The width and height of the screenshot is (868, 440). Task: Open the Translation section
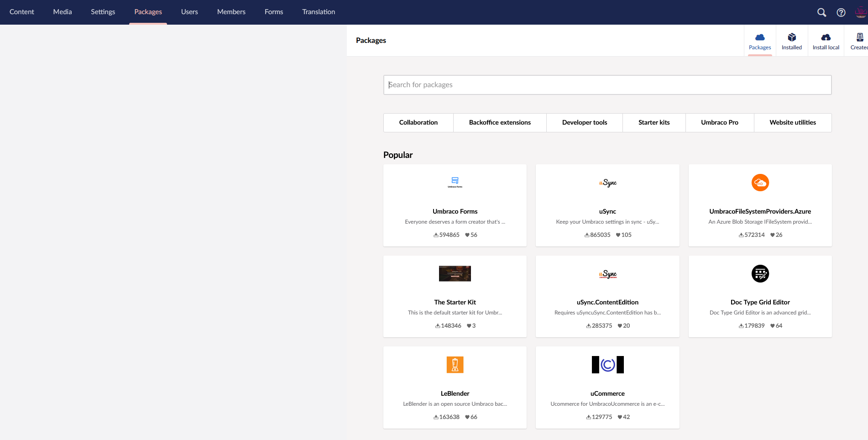coord(318,12)
